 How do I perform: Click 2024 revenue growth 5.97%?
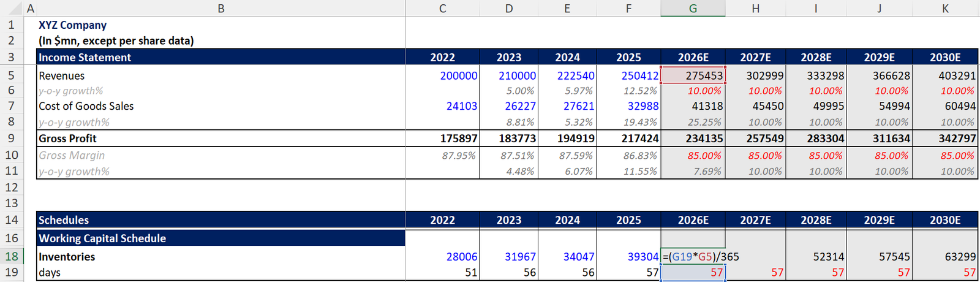[567, 91]
